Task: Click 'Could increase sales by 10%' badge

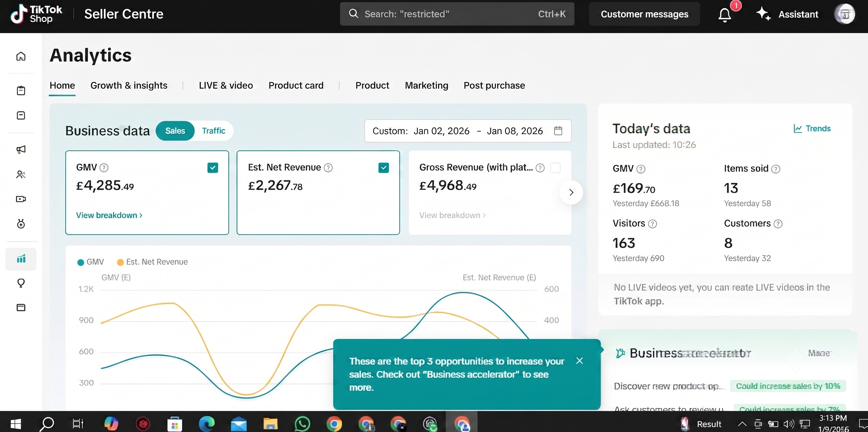Action: pos(788,386)
